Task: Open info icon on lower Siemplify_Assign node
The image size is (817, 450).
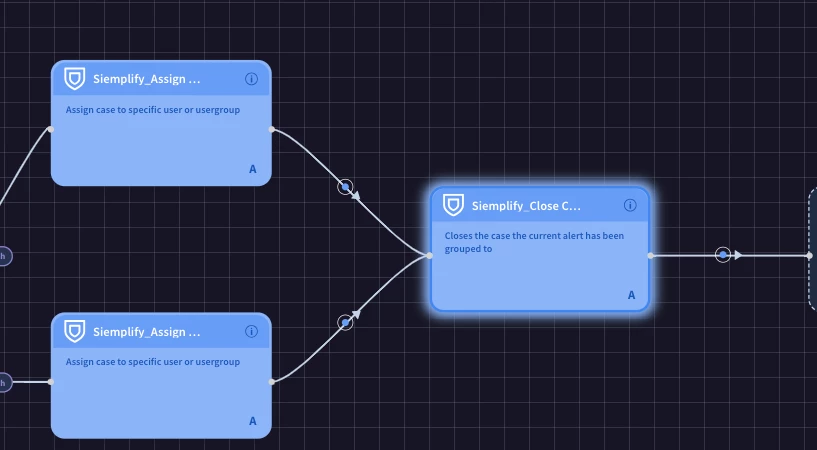Action: point(251,332)
